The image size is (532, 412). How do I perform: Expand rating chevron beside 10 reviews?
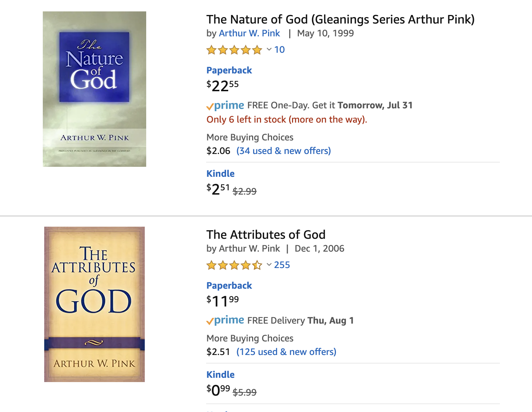pyautogui.click(x=269, y=49)
